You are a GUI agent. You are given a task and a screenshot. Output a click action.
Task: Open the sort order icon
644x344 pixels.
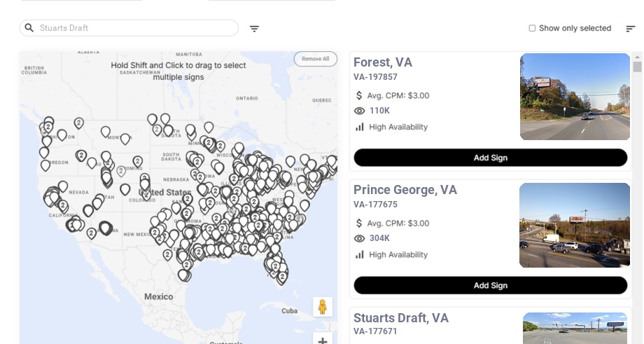630,29
